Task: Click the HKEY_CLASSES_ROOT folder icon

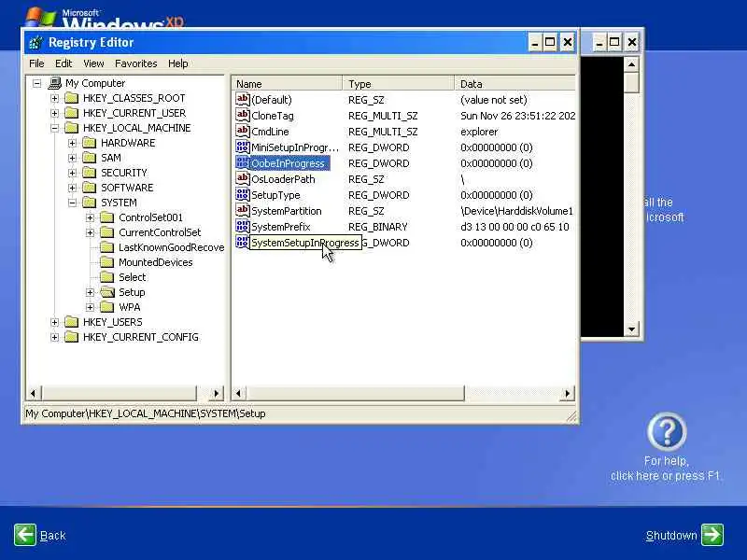Action: click(x=72, y=98)
